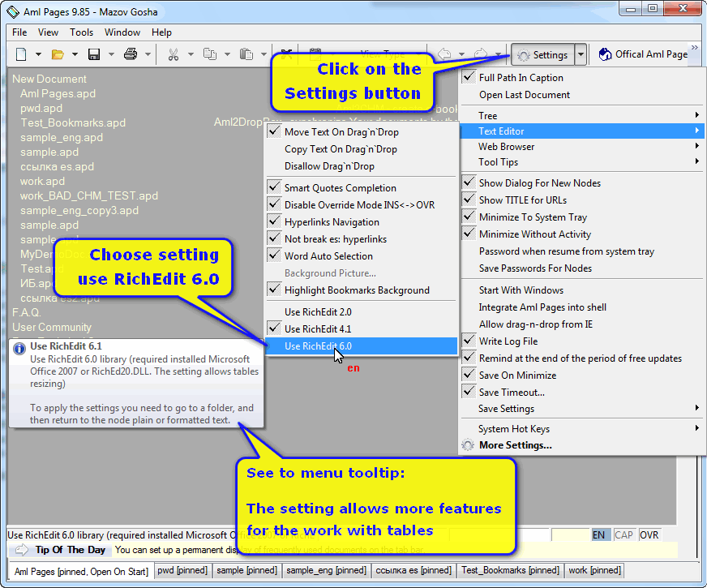This screenshot has height=588, width=707.
Task: Click More Settings... entry
Action: coord(581,445)
